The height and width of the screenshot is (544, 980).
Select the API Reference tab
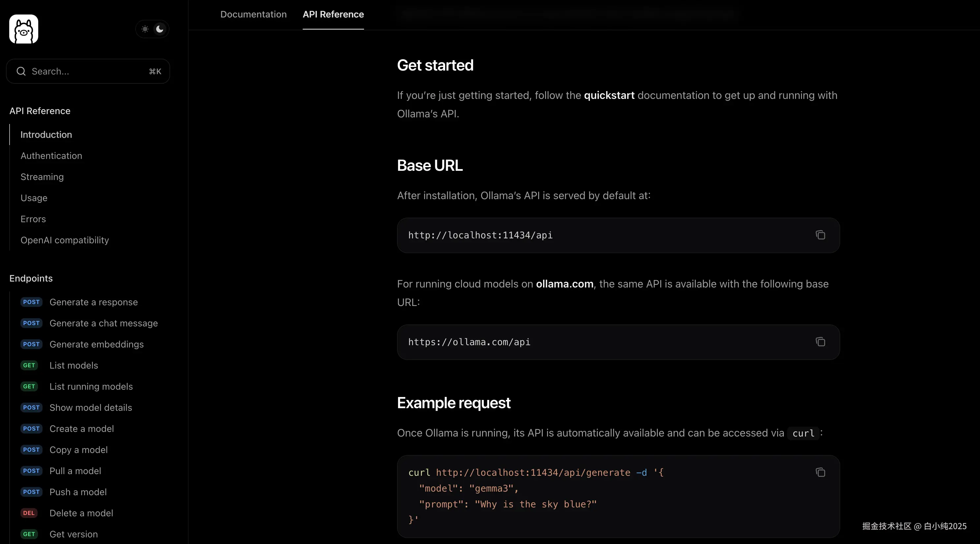pyautogui.click(x=333, y=15)
